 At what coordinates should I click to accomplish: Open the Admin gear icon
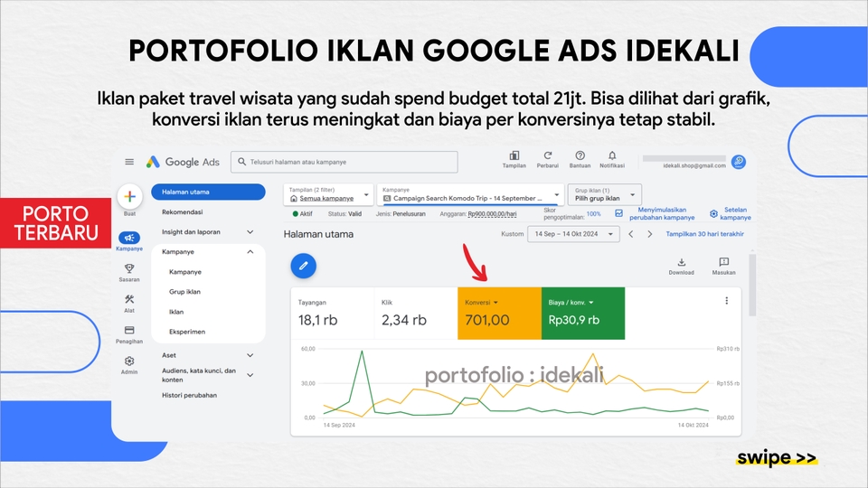pyautogui.click(x=129, y=361)
